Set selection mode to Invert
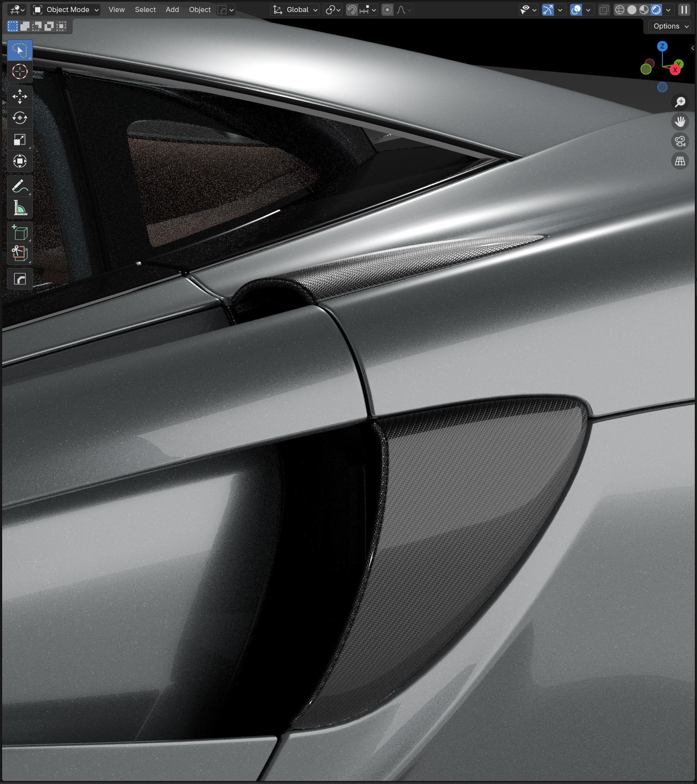 pos(49,26)
